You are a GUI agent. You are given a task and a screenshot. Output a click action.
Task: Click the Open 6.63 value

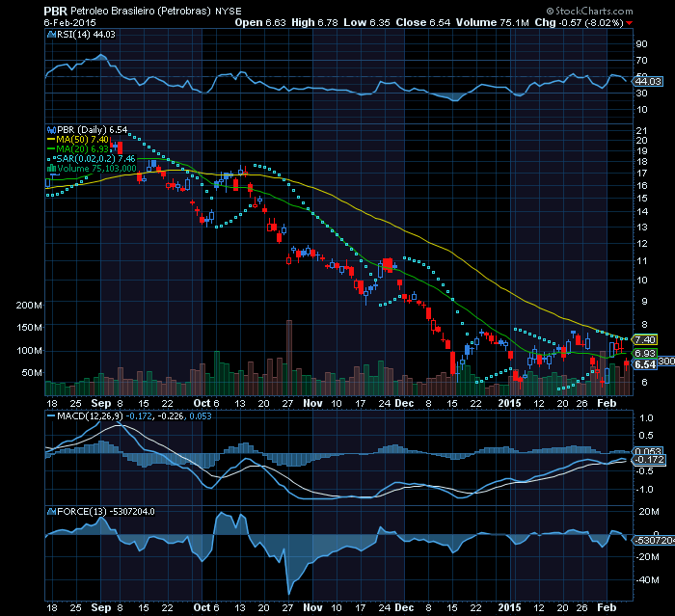tap(260, 22)
